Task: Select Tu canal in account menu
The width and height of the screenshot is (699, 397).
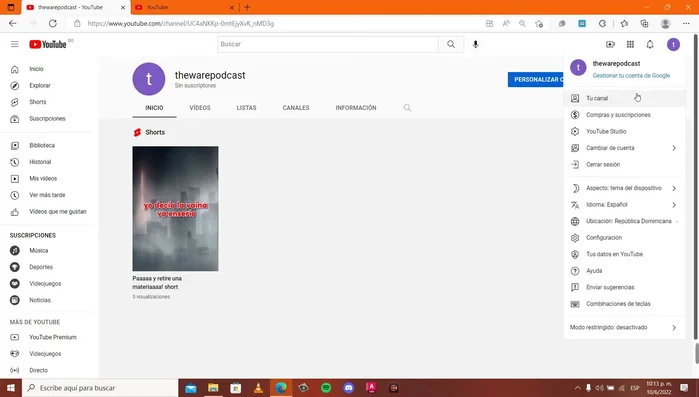Action: click(625, 98)
